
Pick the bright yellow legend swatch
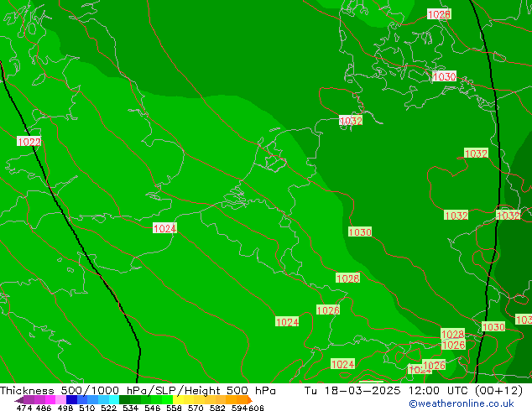[x=179, y=400]
